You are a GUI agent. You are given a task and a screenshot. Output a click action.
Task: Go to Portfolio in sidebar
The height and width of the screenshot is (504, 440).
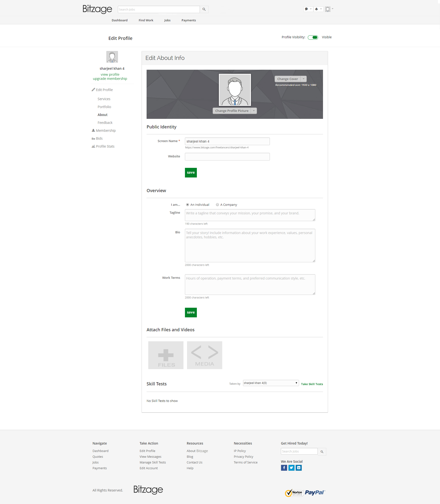[104, 107]
